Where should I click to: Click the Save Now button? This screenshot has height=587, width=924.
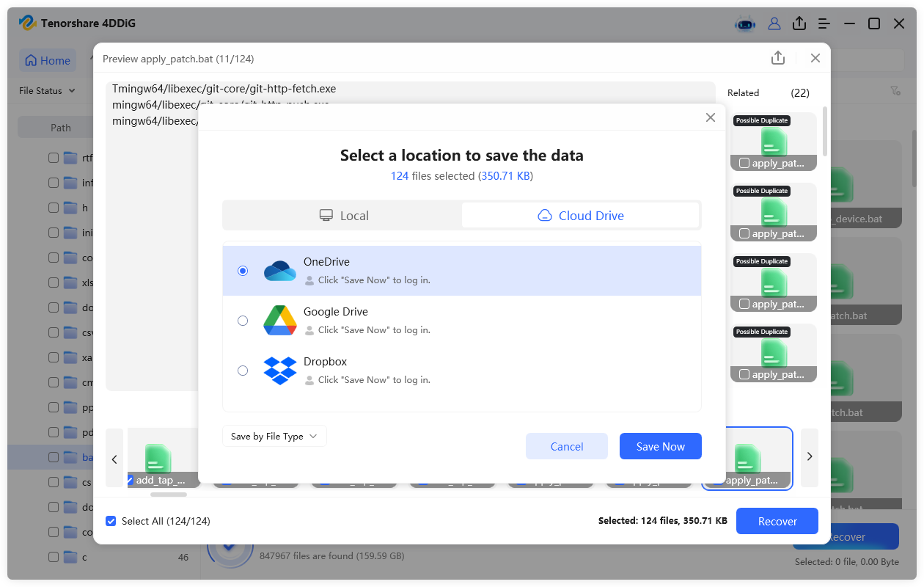pos(661,446)
